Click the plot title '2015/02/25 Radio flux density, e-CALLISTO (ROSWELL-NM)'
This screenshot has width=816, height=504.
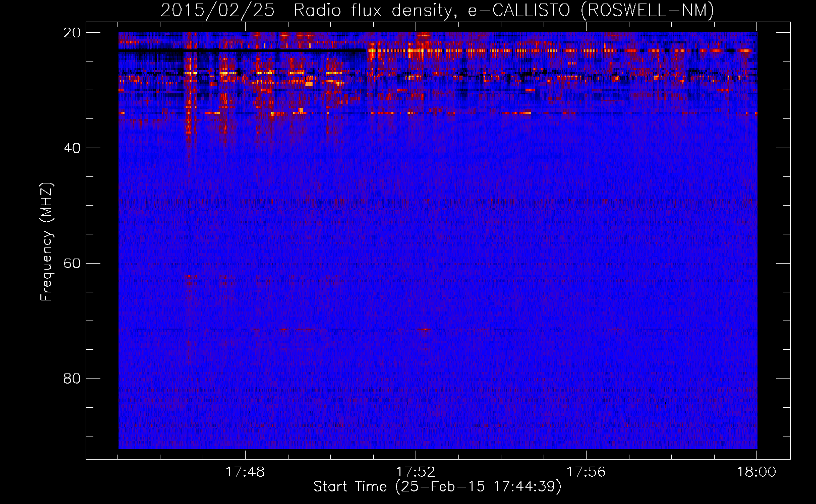click(437, 10)
